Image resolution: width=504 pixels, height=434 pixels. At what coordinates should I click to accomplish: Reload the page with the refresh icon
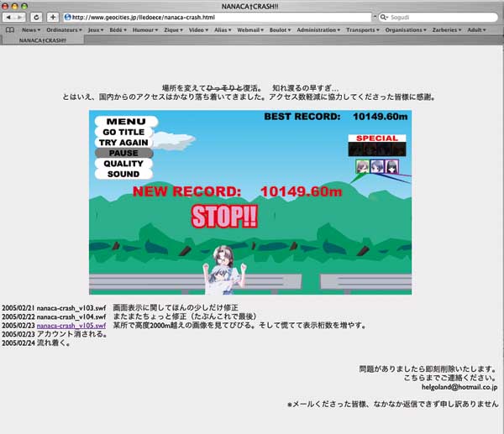36,18
